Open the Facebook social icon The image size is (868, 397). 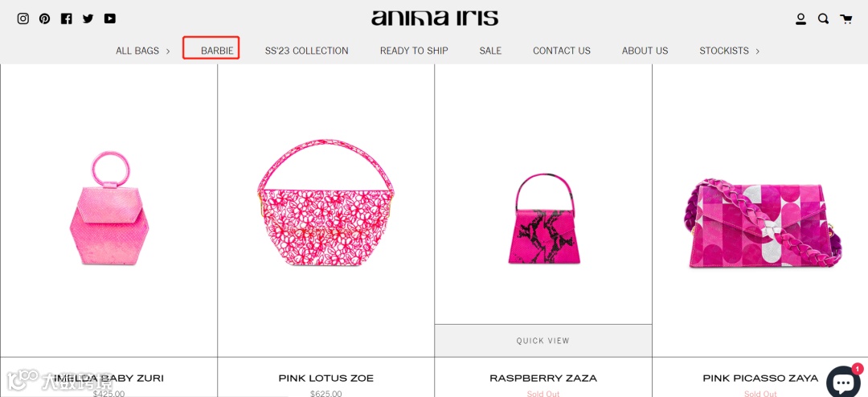pyautogui.click(x=67, y=18)
